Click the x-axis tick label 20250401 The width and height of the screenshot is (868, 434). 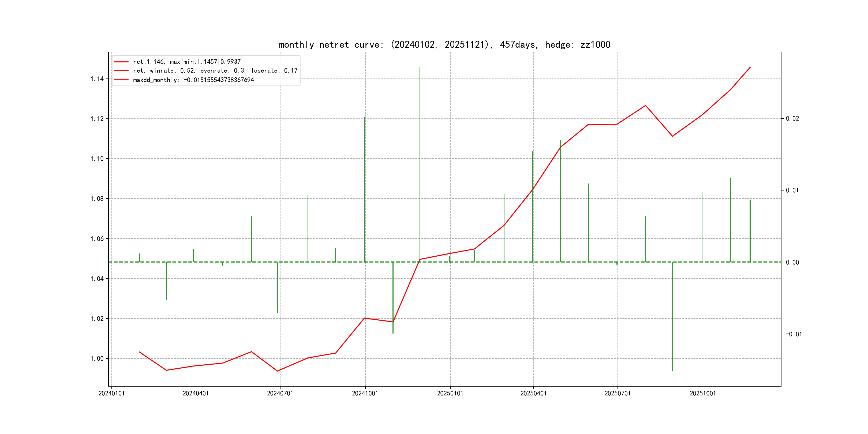point(533,393)
